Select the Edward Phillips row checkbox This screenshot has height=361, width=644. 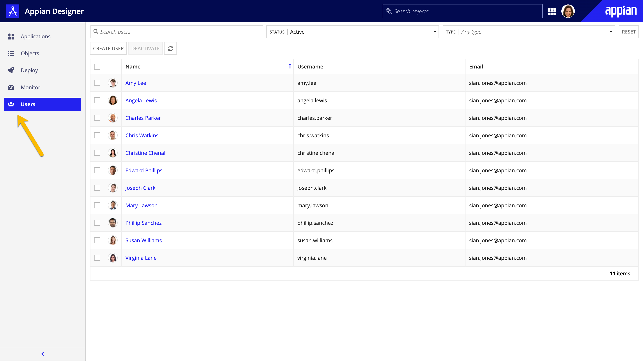point(97,170)
